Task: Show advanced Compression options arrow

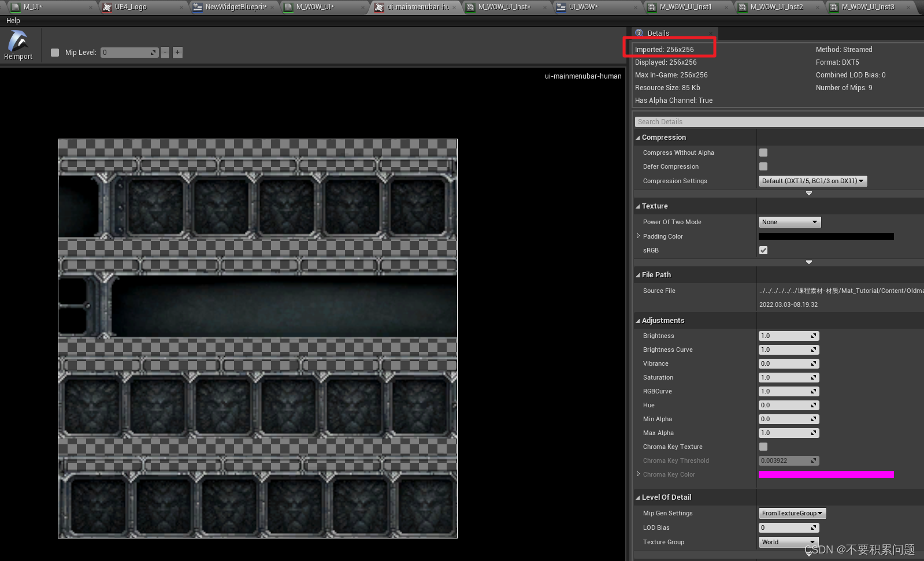Action: click(x=809, y=194)
